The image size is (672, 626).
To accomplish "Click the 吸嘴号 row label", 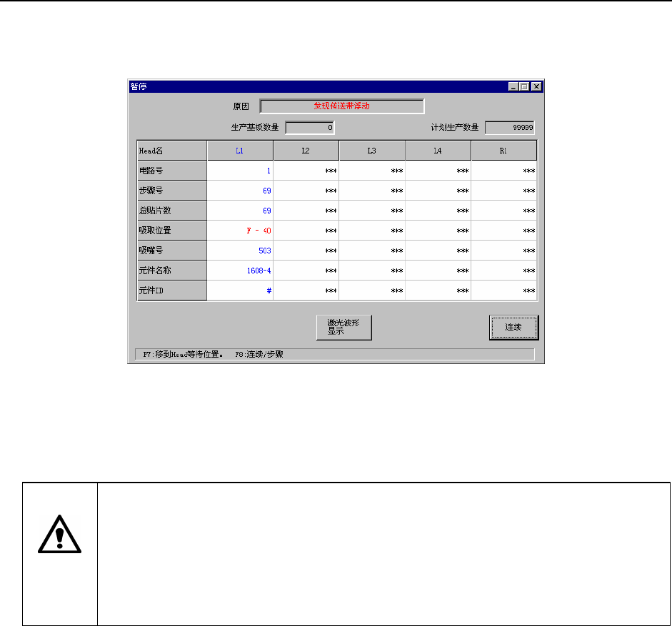I will click(x=172, y=251).
